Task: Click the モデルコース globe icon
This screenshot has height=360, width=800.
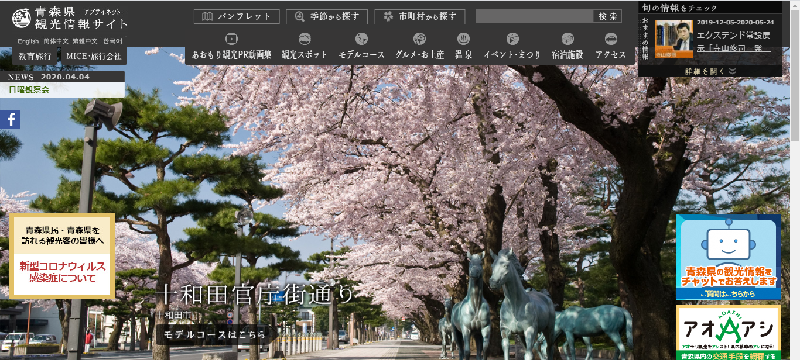Action: [x=361, y=39]
